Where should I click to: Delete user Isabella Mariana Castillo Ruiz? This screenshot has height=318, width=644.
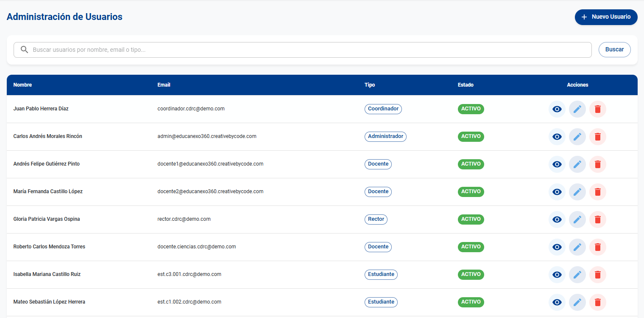click(598, 275)
